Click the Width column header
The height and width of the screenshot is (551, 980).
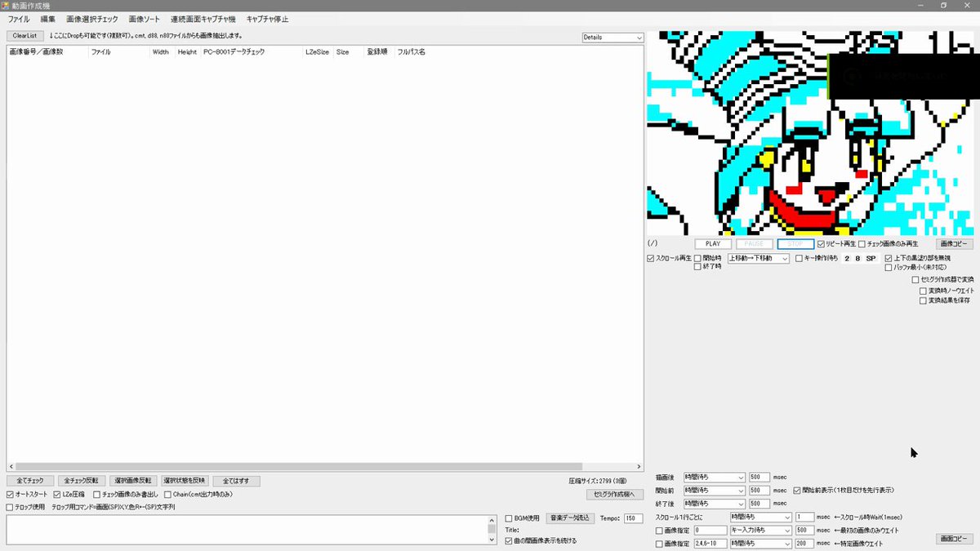click(x=163, y=51)
